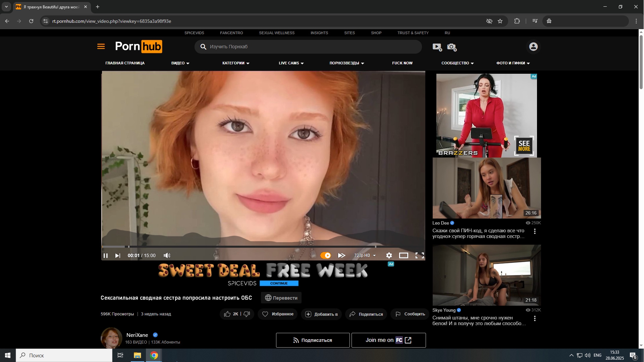Mute the video player volume

[167, 256]
